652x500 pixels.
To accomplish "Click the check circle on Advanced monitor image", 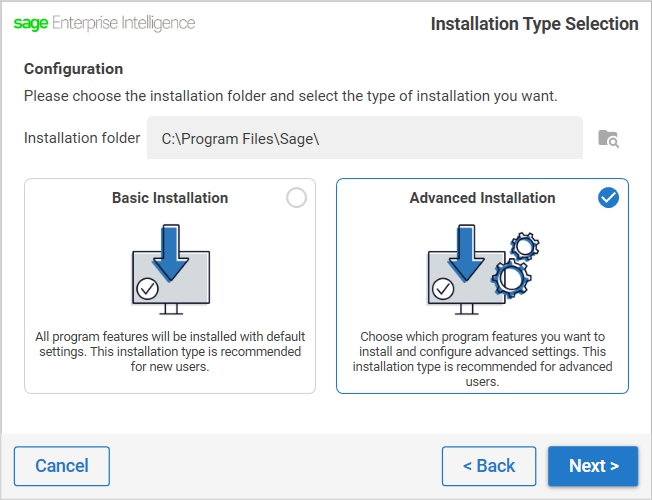I will click(443, 289).
